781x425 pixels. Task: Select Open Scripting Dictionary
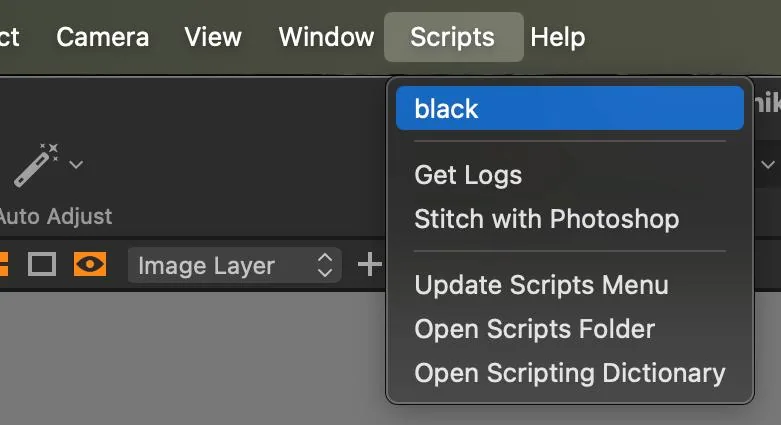tap(570, 373)
